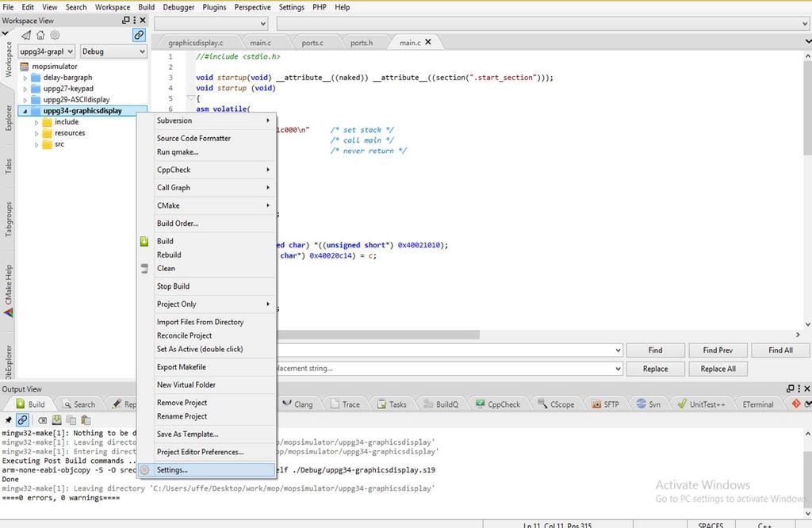Expand the delay-bargraph project
This screenshot has width=812, height=528.
click(x=25, y=78)
